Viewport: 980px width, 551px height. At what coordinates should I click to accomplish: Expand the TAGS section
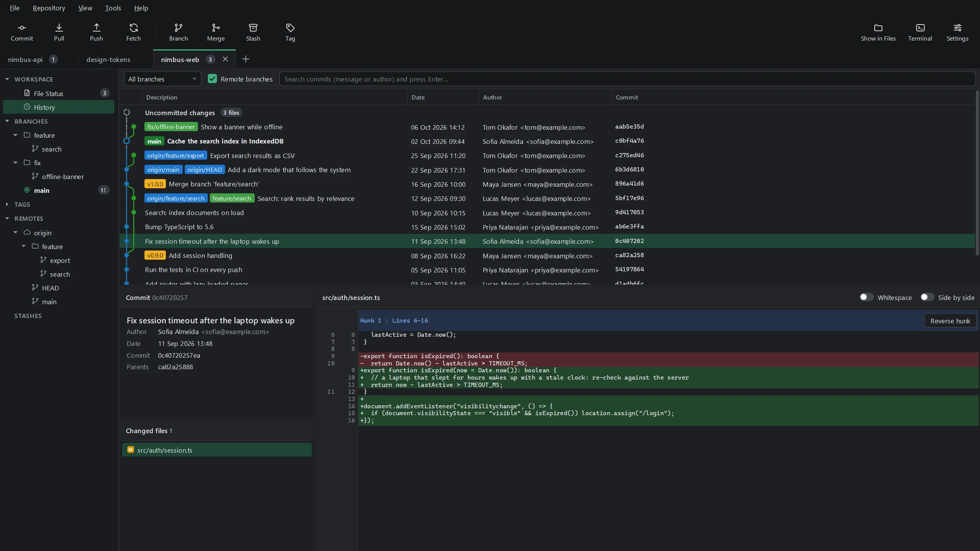click(7, 204)
